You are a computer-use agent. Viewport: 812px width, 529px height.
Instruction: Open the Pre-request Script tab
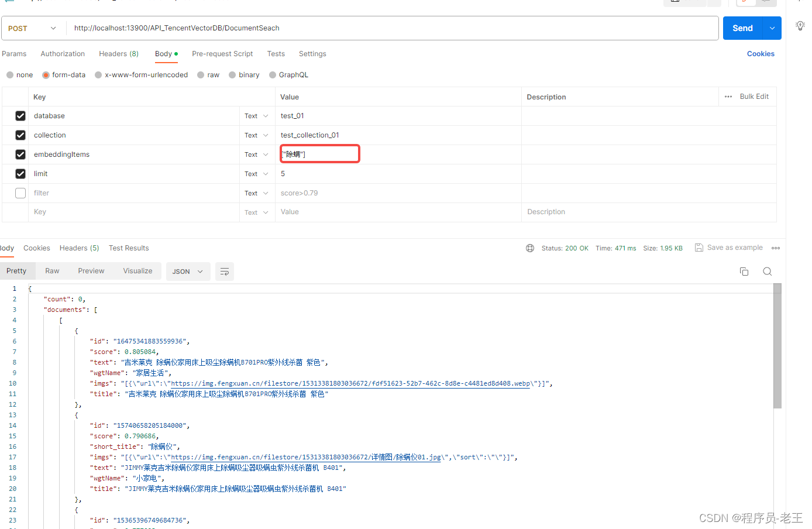coord(222,54)
